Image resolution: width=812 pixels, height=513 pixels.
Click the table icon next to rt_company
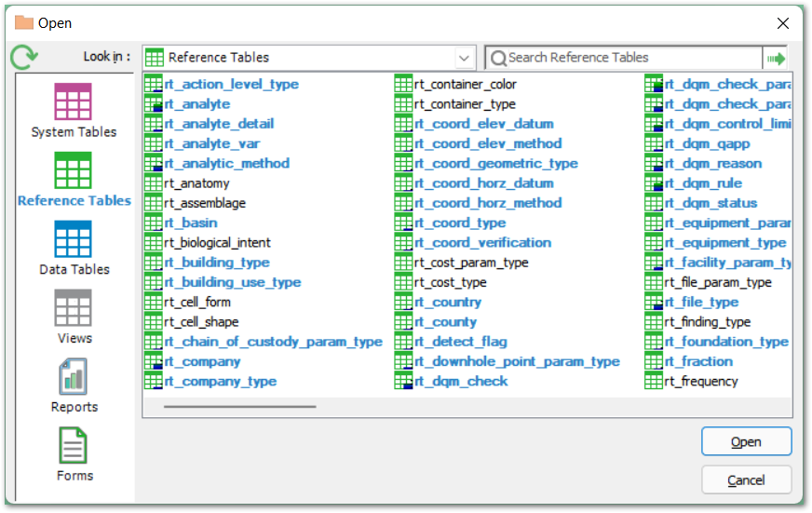point(154,361)
